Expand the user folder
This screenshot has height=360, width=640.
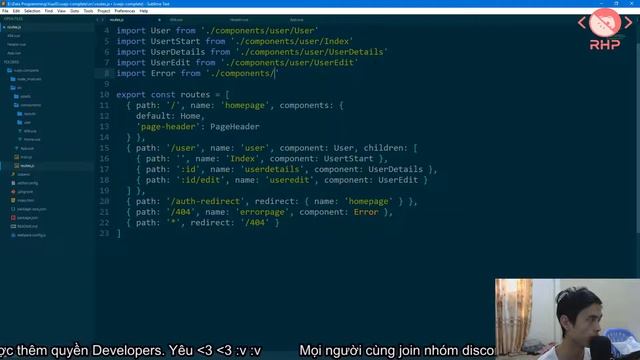pyautogui.click(x=20, y=122)
